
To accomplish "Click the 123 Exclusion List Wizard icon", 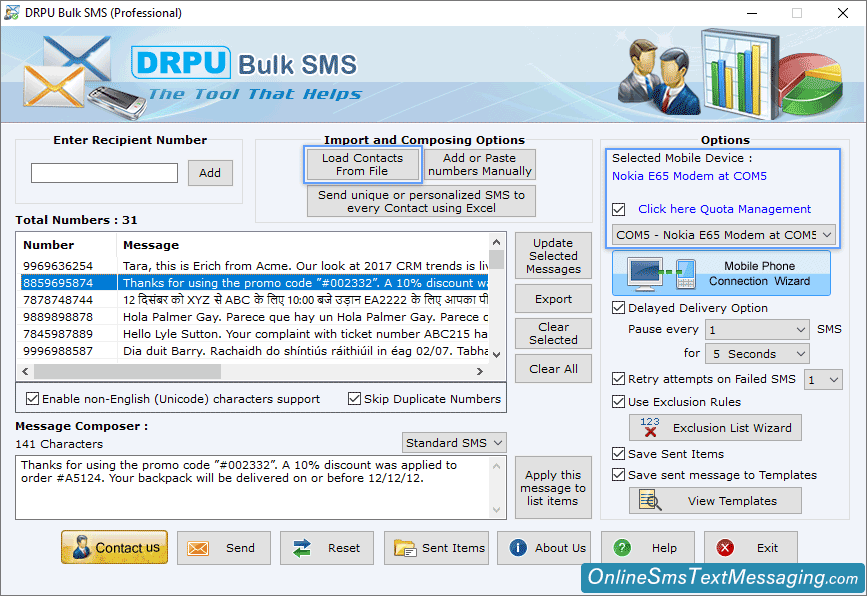I will (650, 427).
